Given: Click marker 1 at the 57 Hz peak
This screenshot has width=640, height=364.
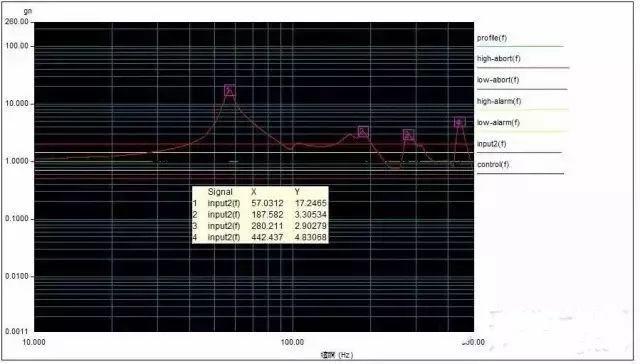Looking at the screenshot, I should point(229,90).
